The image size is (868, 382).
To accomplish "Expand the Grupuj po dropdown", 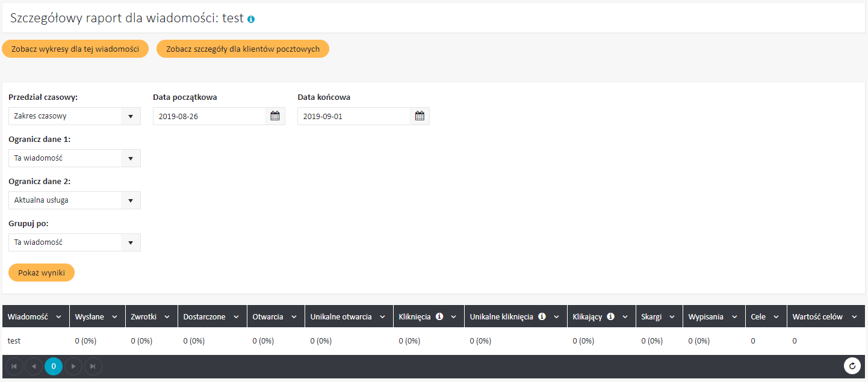I will point(131,242).
